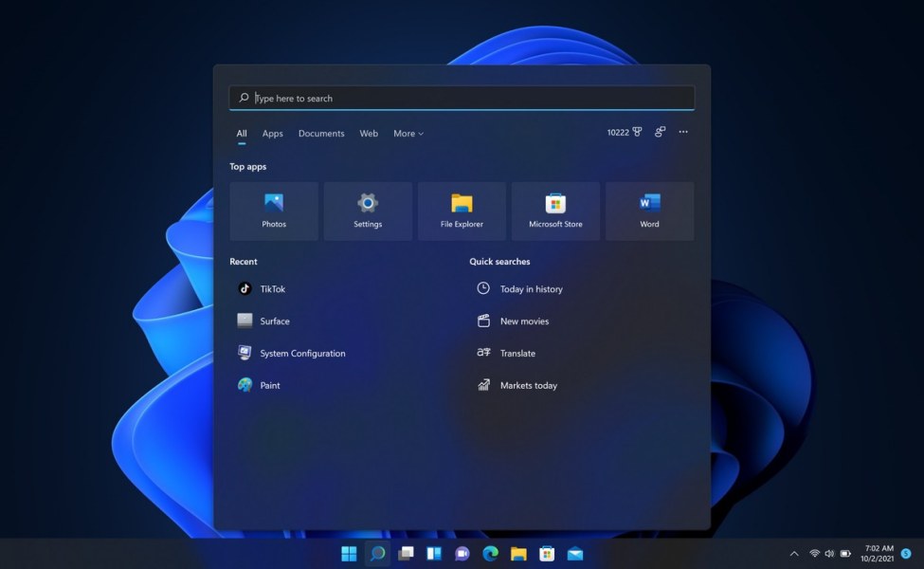
Task: Open TikTok from Recent list
Action: click(x=272, y=289)
